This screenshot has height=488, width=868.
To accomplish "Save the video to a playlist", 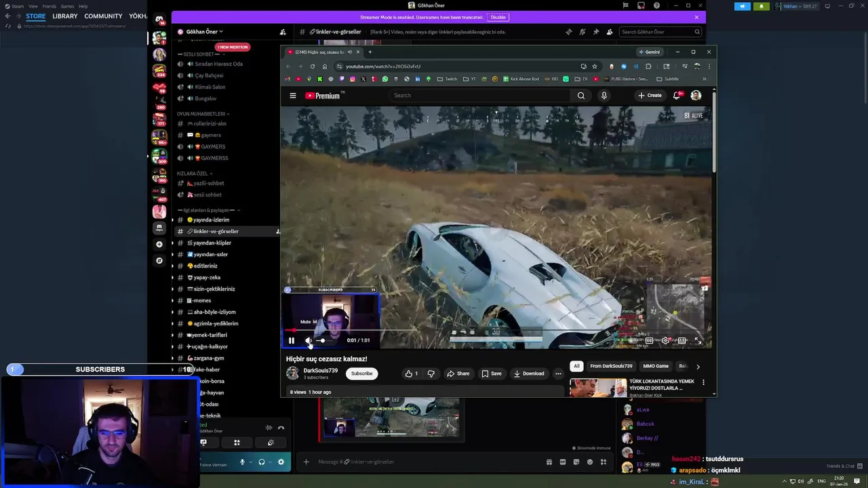I will pos(492,373).
